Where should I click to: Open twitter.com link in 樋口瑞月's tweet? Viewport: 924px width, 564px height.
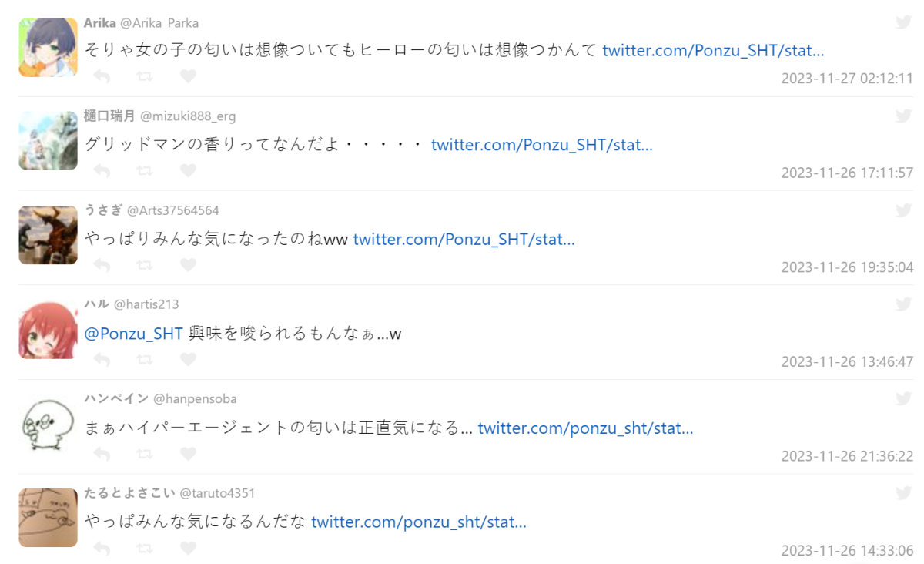pyautogui.click(x=541, y=145)
